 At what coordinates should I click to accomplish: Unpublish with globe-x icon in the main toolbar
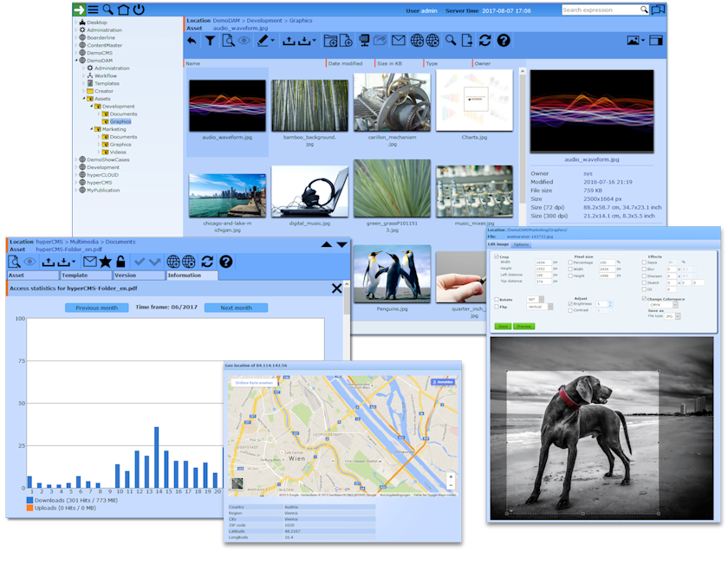(x=432, y=41)
